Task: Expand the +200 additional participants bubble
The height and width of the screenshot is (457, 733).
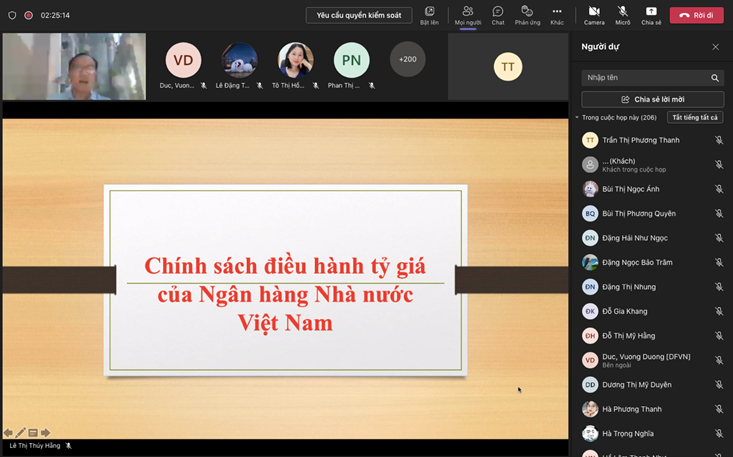Action: pos(407,59)
